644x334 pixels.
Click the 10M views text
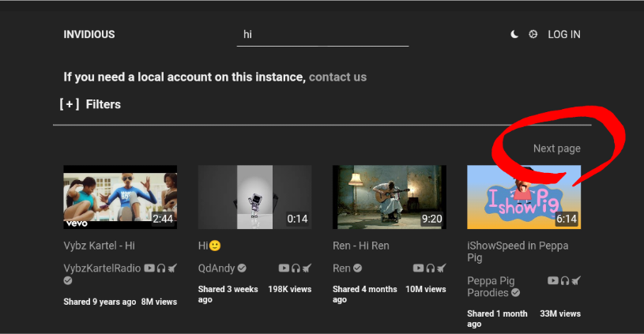[x=425, y=289]
